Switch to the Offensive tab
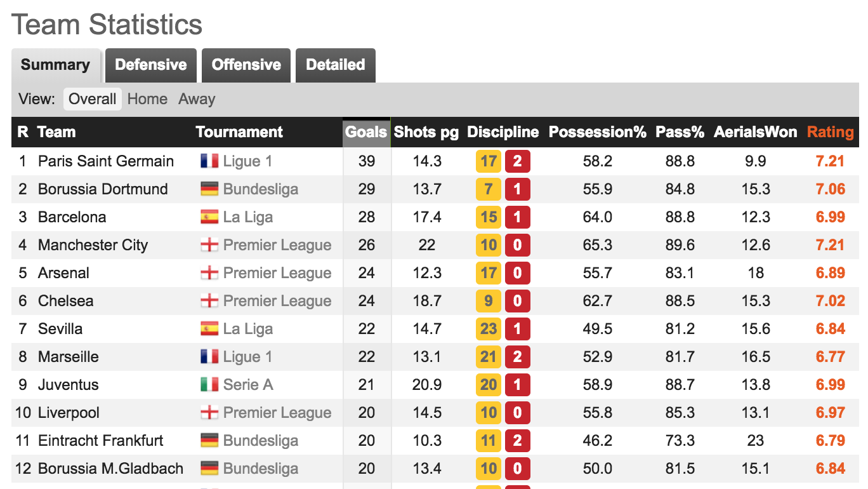This screenshot has height=489, width=868. coord(246,65)
